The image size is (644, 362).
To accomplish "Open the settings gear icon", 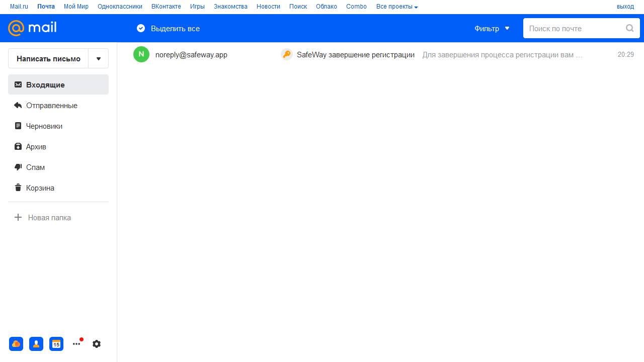I will pos(97,344).
